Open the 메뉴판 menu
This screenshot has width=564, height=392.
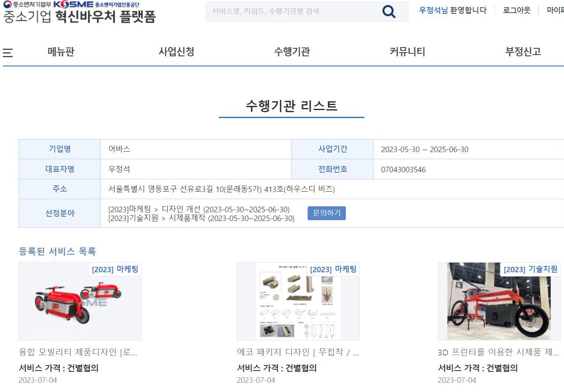coord(61,52)
